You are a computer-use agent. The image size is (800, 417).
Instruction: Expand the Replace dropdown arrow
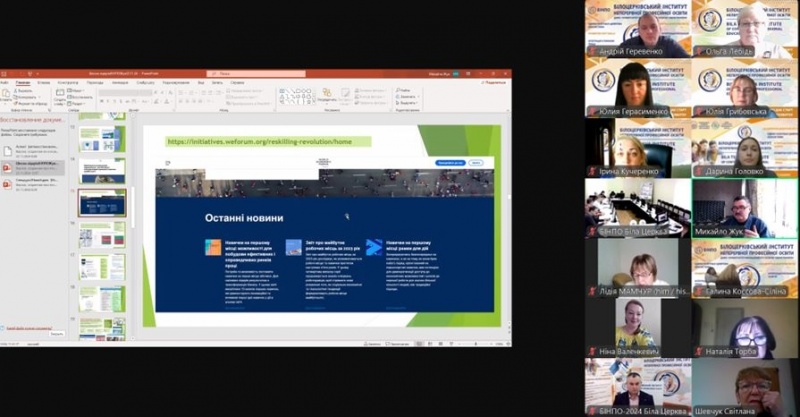(418, 96)
